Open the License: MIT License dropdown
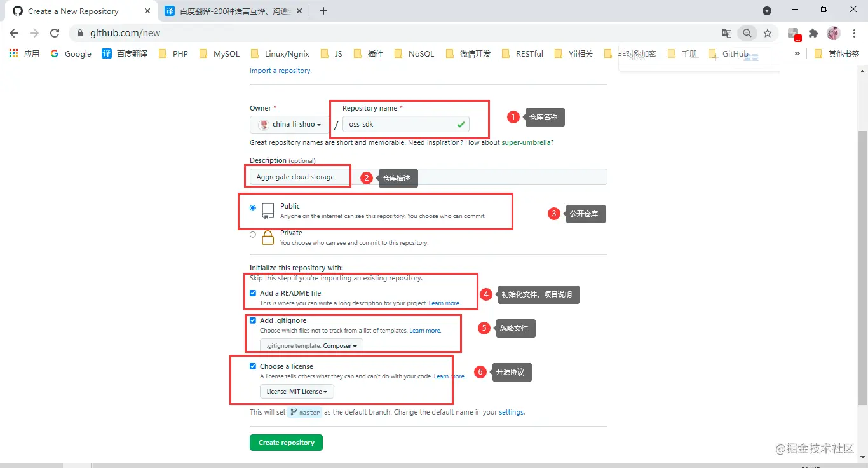The height and width of the screenshot is (468, 868). click(x=297, y=391)
